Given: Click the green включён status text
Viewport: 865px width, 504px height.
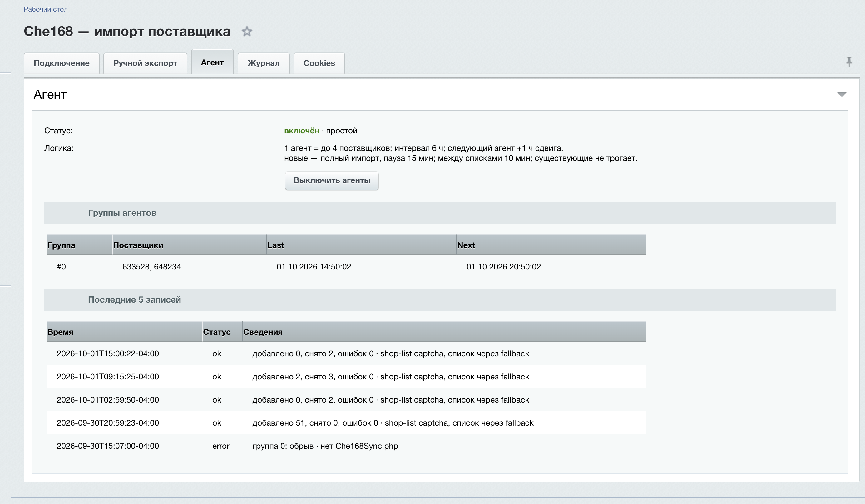Looking at the screenshot, I should (x=301, y=131).
